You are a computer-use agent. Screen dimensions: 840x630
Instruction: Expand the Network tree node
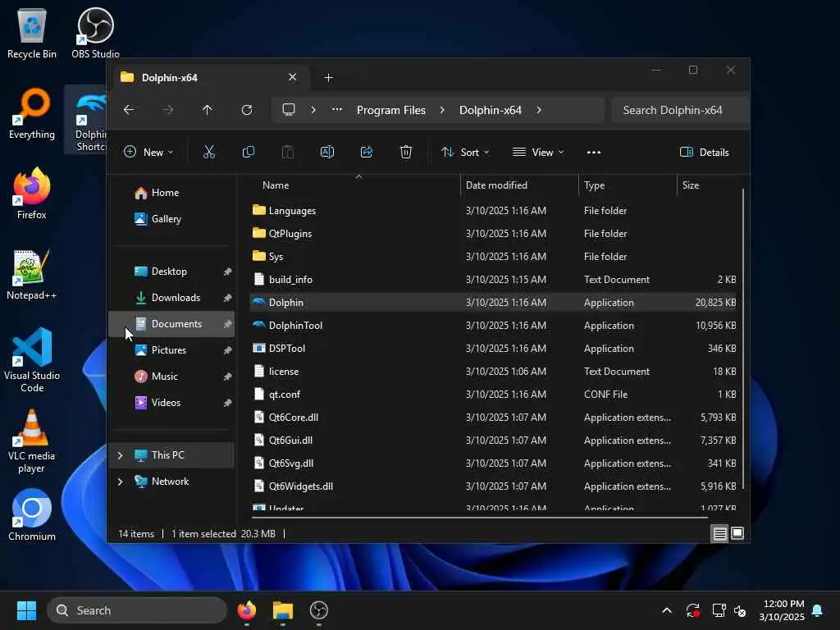click(x=120, y=482)
